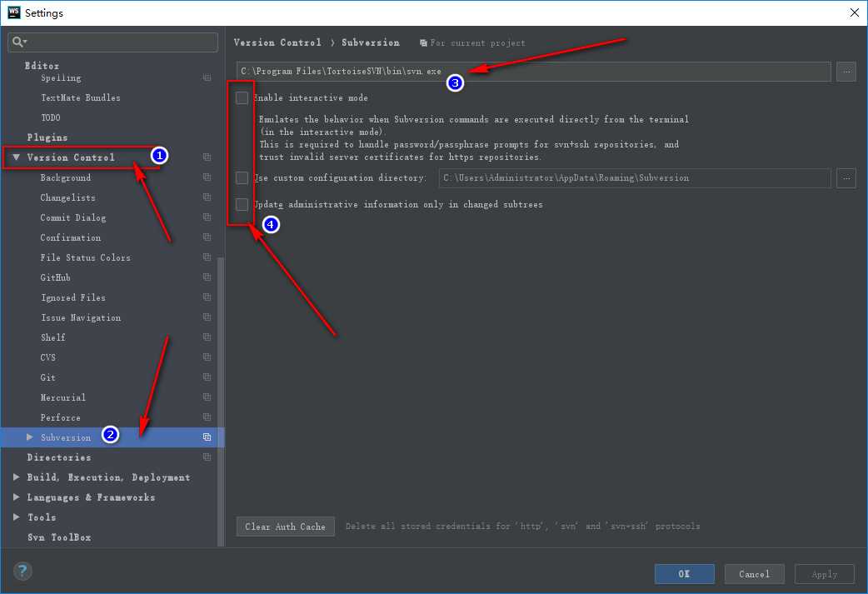
Task: Browse for custom configuration directory
Action: (846, 177)
